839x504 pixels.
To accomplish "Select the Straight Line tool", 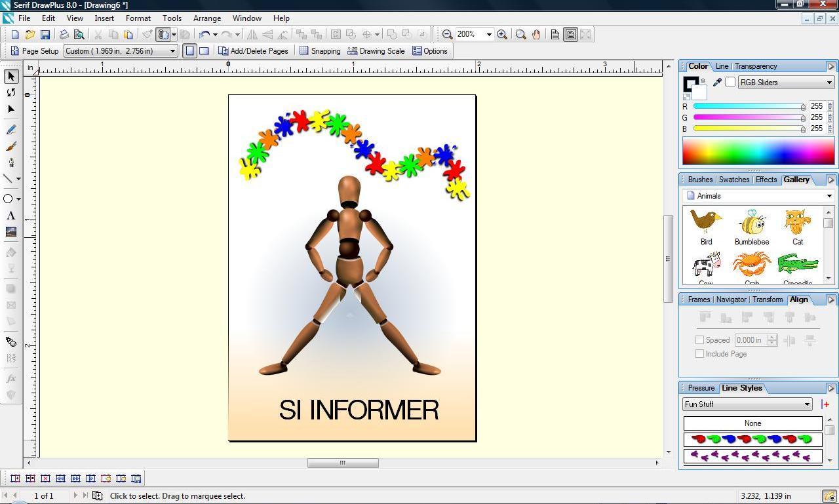I will pos(9,178).
